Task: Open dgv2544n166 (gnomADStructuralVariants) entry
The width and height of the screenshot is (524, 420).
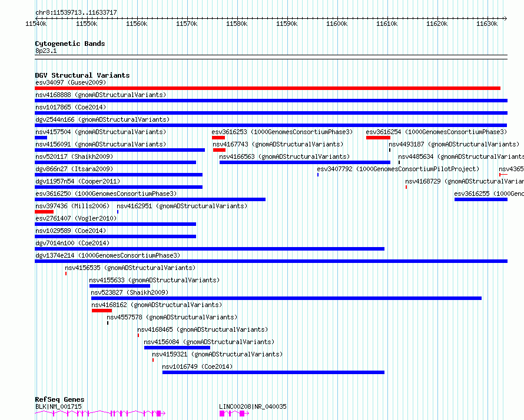Action: point(102,119)
